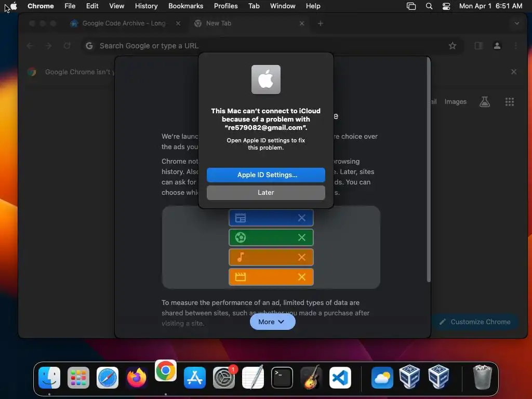The height and width of the screenshot is (399, 532).
Task: Bookmark this tab with star icon
Action: 453,46
